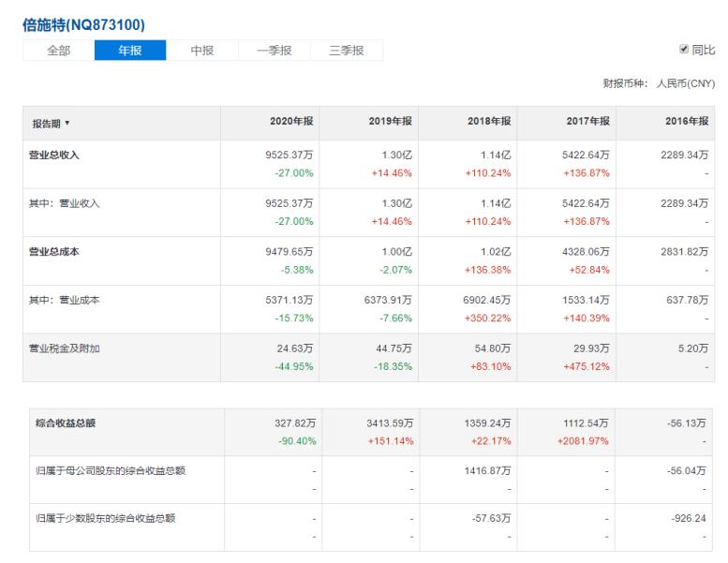Select the 29.93万 tax value
Screen dimensions: 728x563
591,348
